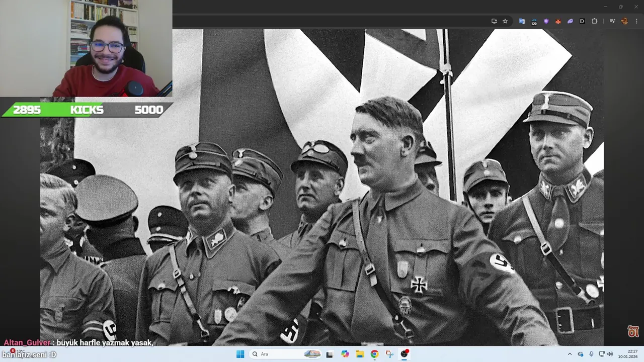Click the Abone Ol subscribe badge

tap(633, 331)
